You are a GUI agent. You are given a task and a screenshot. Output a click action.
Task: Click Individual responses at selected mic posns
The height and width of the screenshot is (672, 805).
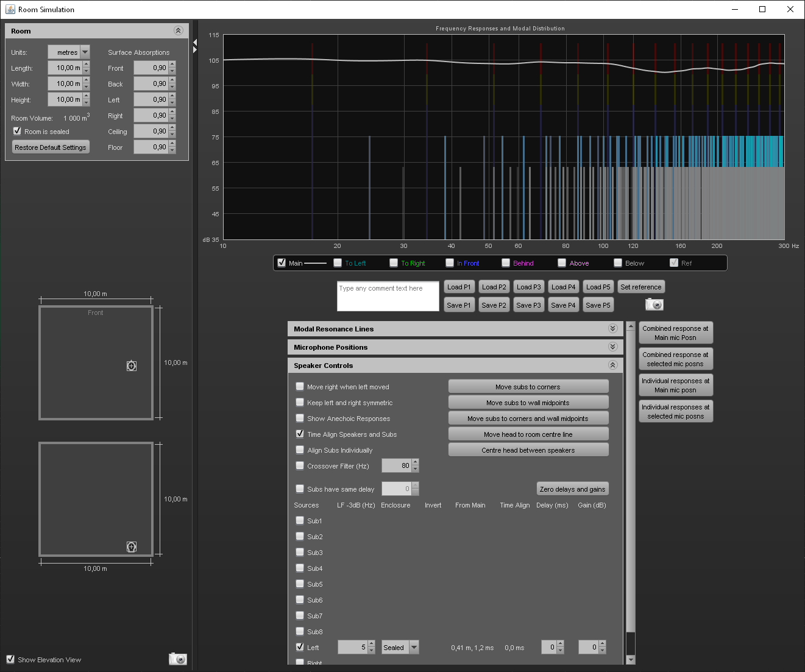(x=675, y=411)
